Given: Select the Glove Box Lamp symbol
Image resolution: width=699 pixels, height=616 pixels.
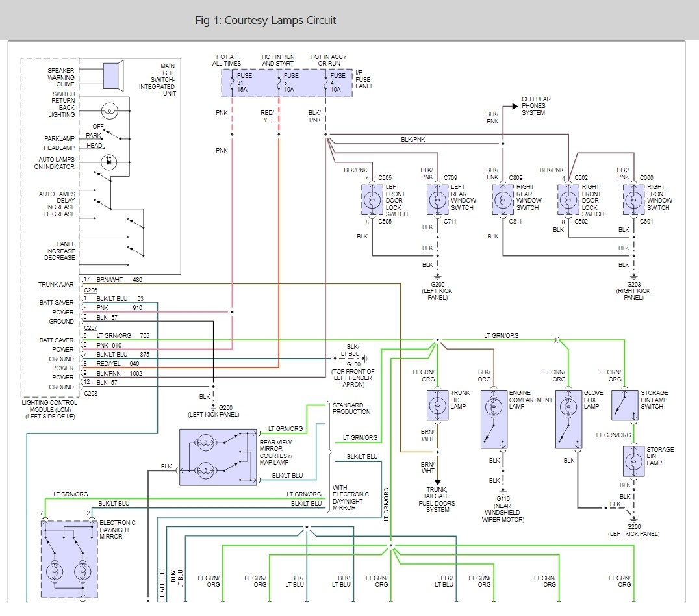Looking at the screenshot, I should 568,419.
